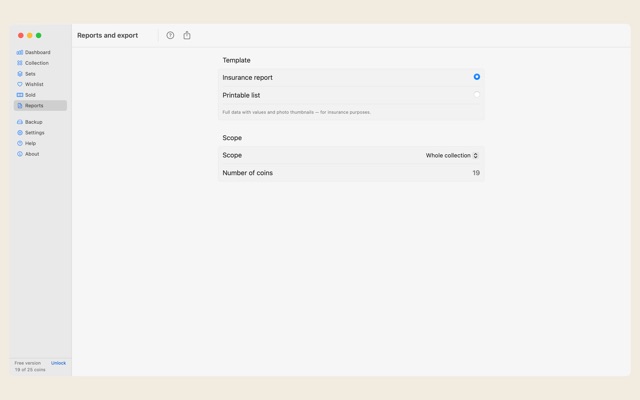Click the coin count value 19
Screen dimensions: 640x400
pos(476,173)
